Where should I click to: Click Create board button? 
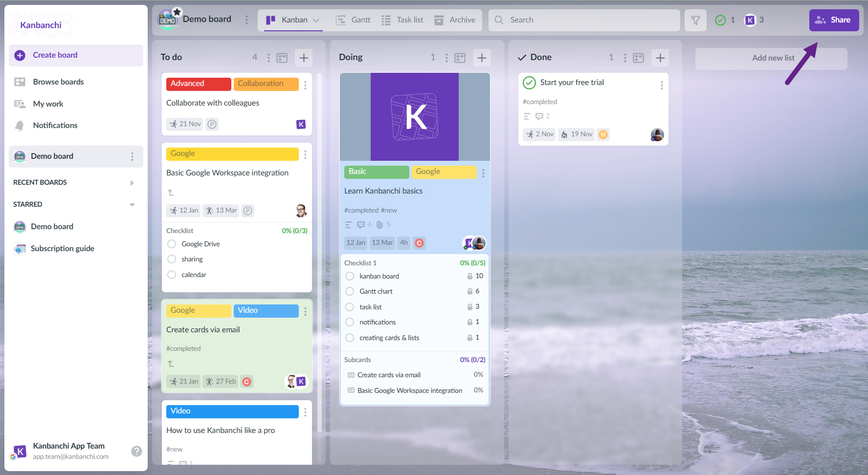point(76,55)
